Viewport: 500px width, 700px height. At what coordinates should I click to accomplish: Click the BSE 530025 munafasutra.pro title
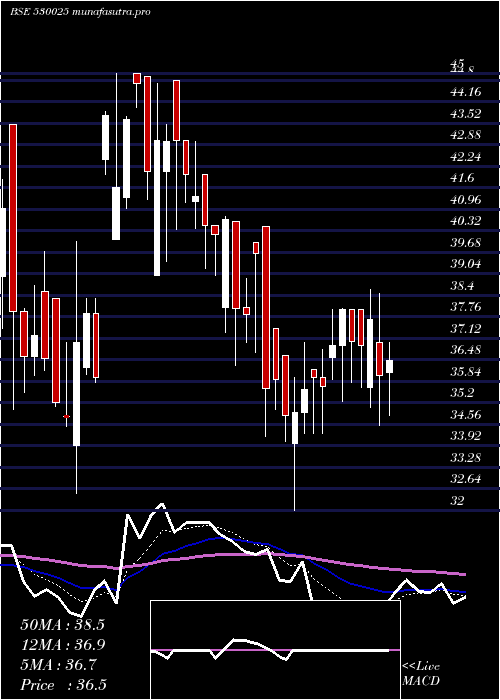[80, 12]
